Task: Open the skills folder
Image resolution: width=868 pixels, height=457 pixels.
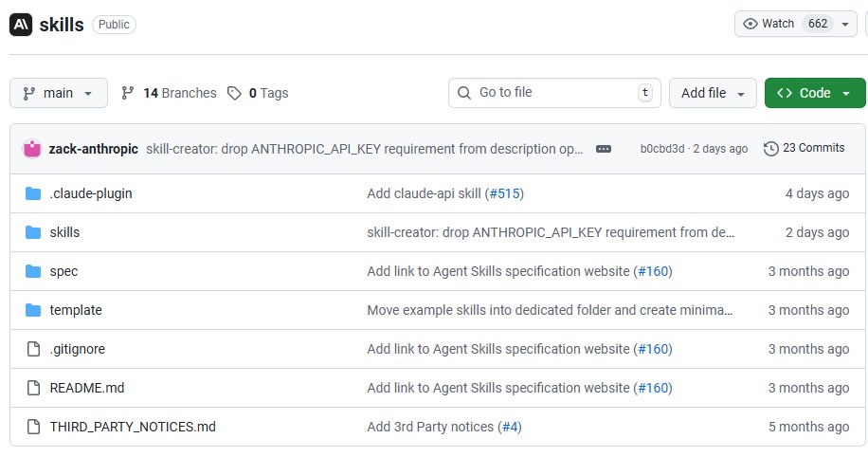Action: click(64, 232)
